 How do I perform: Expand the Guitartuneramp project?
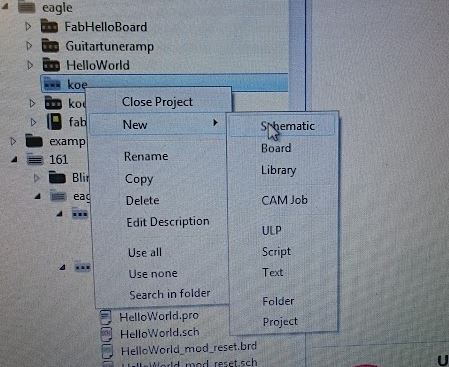pyautogui.click(x=29, y=46)
